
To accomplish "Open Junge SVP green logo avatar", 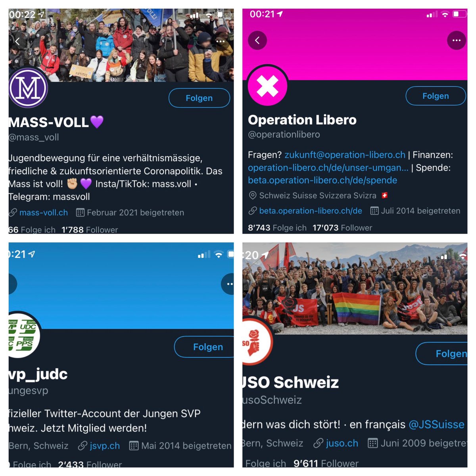I will click(24, 335).
